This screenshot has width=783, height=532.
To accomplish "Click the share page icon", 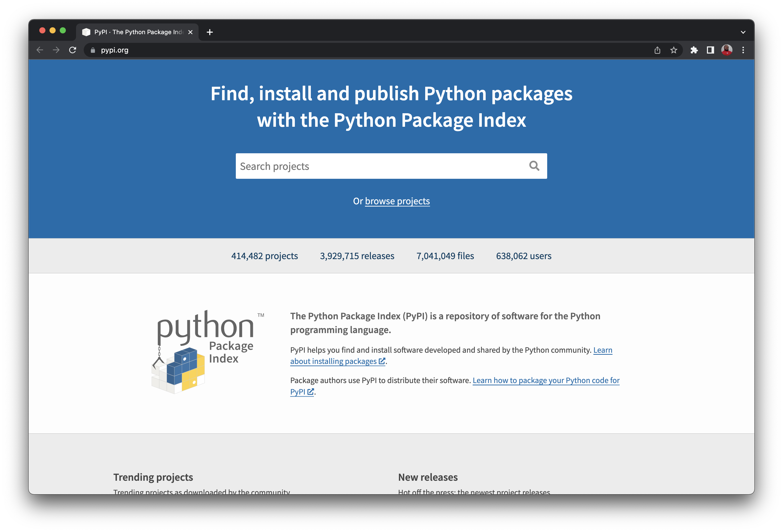I will pos(657,50).
